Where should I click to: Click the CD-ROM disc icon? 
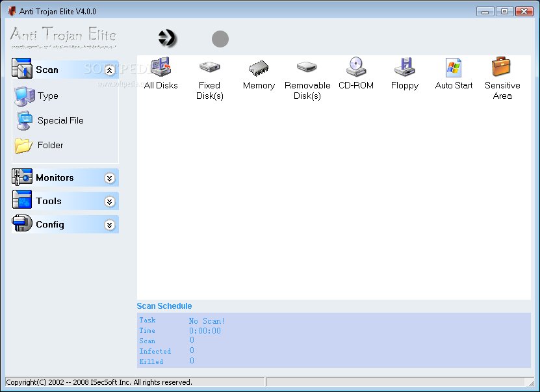pyautogui.click(x=355, y=66)
